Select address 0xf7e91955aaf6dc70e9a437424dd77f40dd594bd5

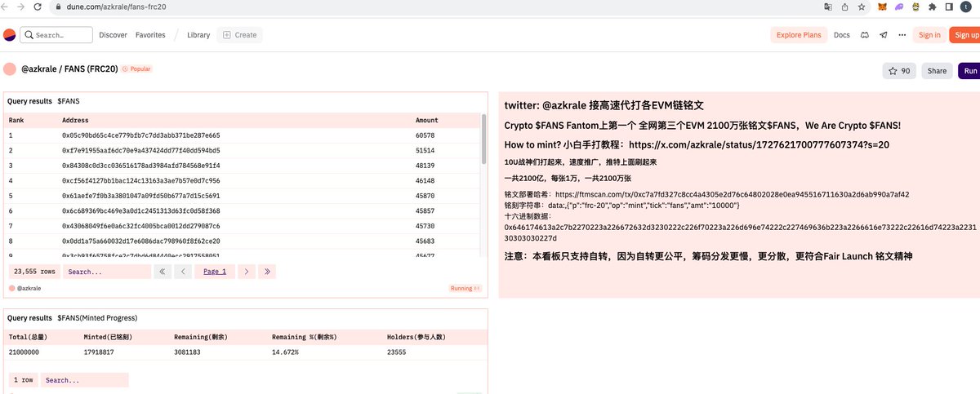click(x=140, y=150)
